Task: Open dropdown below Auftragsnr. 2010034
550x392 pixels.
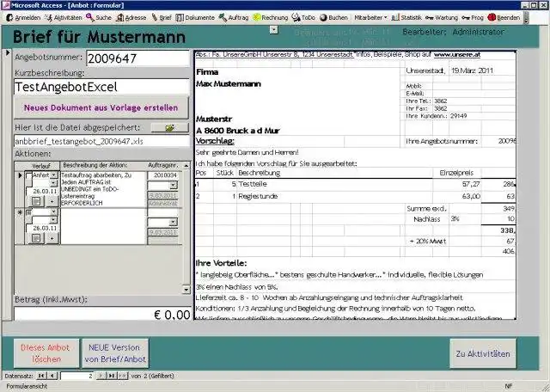Action: pyautogui.click(x=174, y=185)
